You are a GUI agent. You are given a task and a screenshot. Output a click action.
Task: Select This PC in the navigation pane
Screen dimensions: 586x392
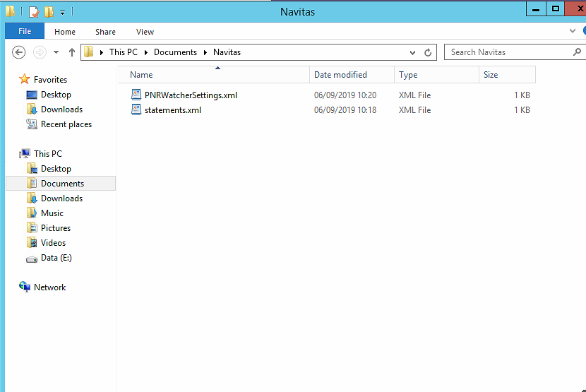pos(48,154)
